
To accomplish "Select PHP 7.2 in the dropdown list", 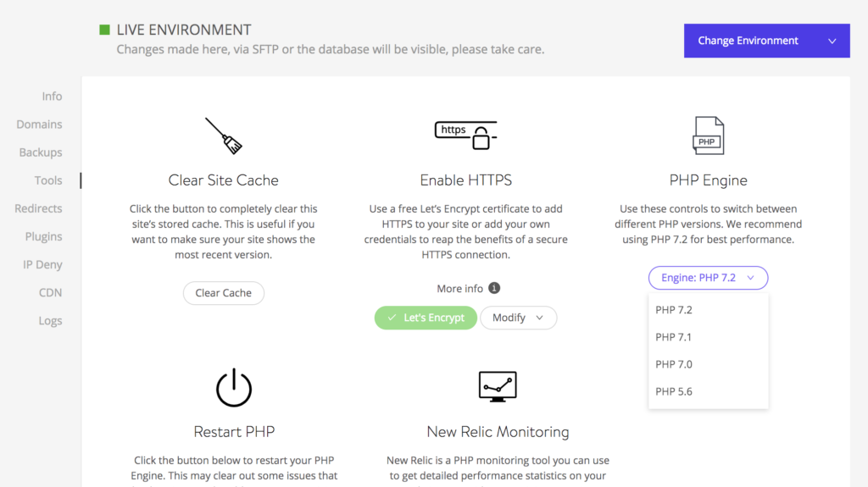I will tap(674, 310).
